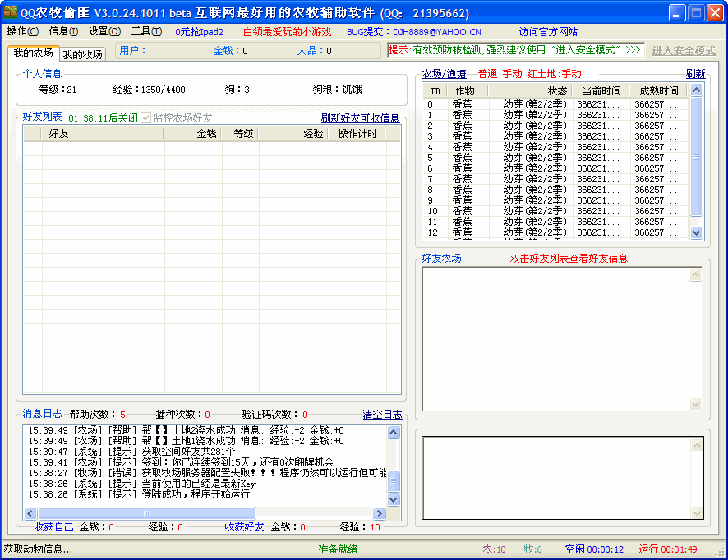Select the 我的农场 tab
This screenshot has width=728, height=560.
(x=33, y=53)
